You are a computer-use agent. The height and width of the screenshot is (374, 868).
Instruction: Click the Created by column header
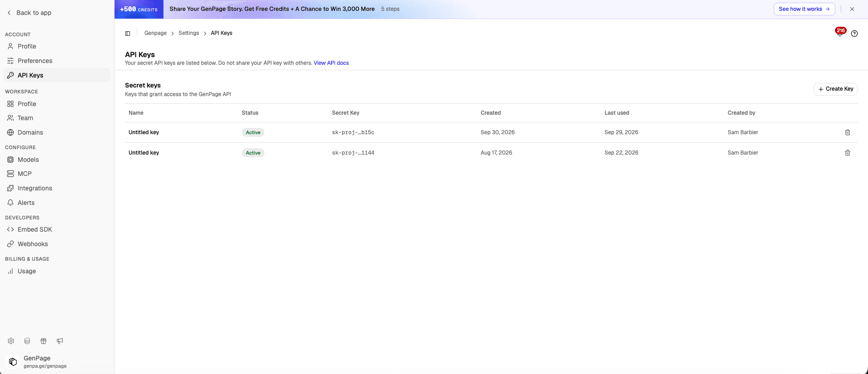[741, 113]
